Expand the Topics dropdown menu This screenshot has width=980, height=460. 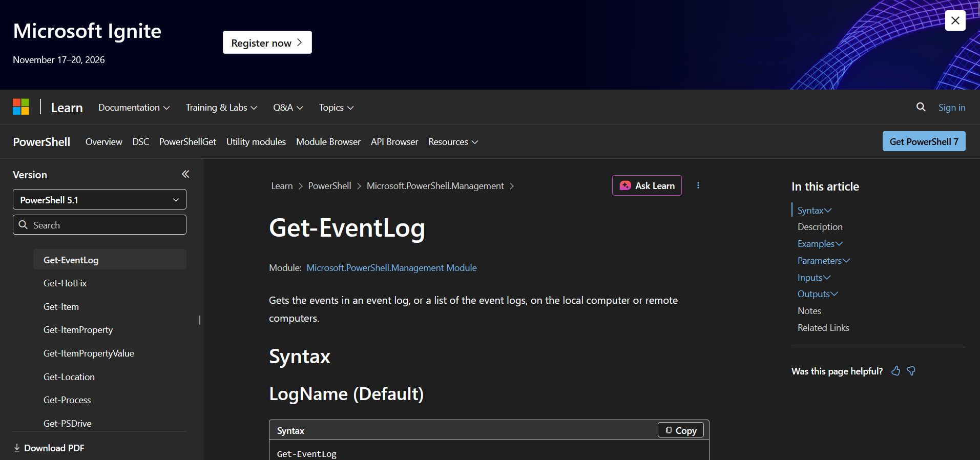[x=336, y=107]
